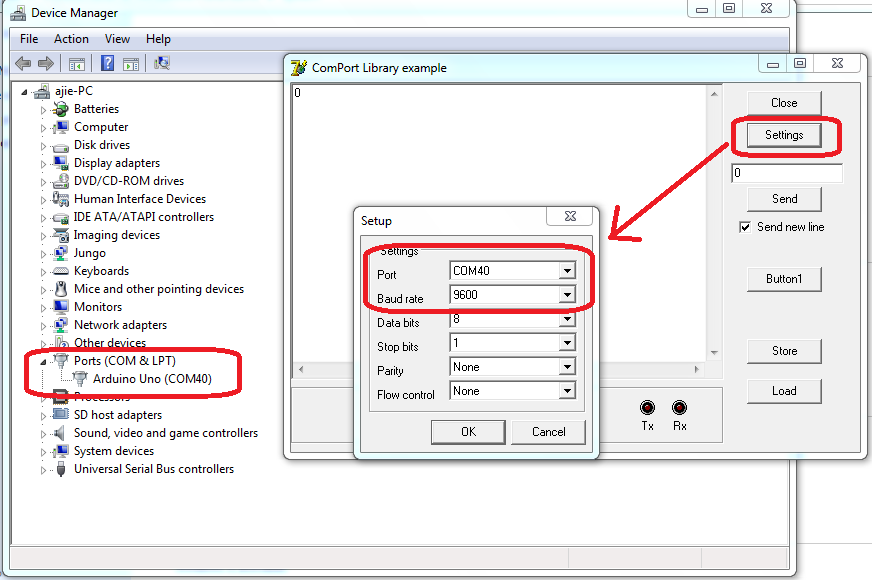The height and width of the screenshot is (580, 872).
Task: Click the Imaging devices icon
Action: click(61, 235)
